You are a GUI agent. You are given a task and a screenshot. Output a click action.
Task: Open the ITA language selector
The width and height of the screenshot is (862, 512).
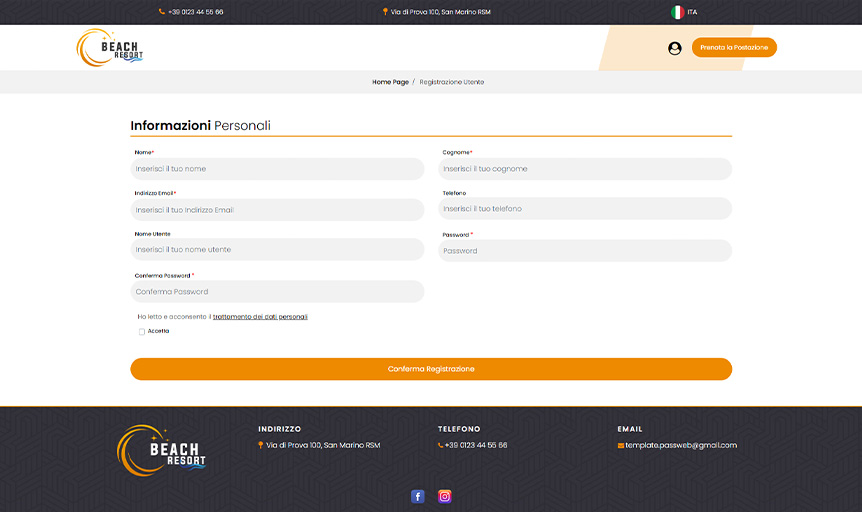pos(692,12)
